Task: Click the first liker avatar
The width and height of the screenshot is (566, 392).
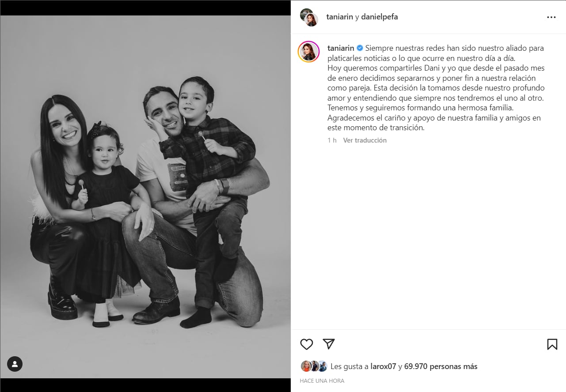Action: click(x=306, y=366)
